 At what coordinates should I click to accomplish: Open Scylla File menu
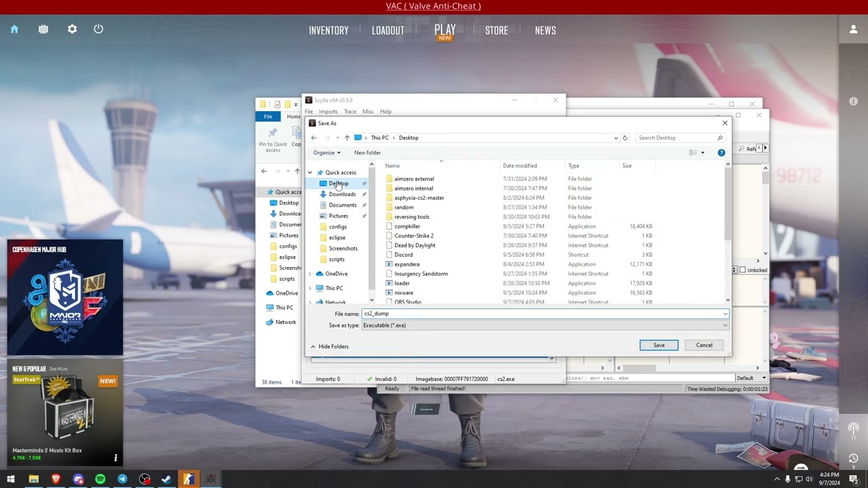[309, 111]
